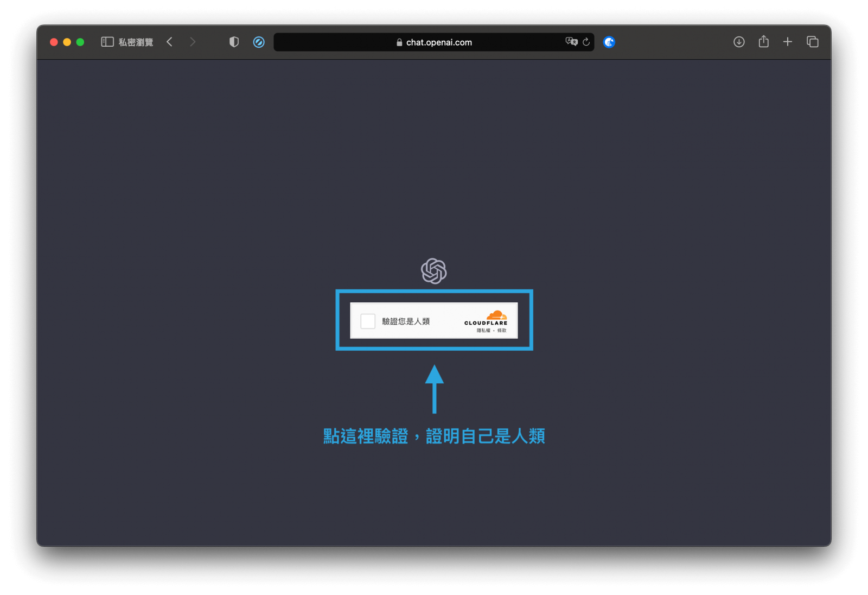Click the Cloudflare logo

(486, 318)
